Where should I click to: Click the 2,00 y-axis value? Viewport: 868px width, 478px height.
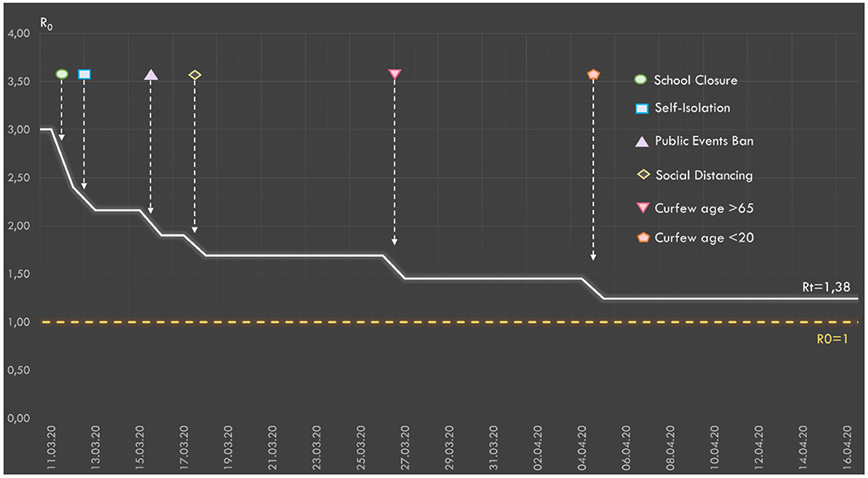click(x=18, y=227)
